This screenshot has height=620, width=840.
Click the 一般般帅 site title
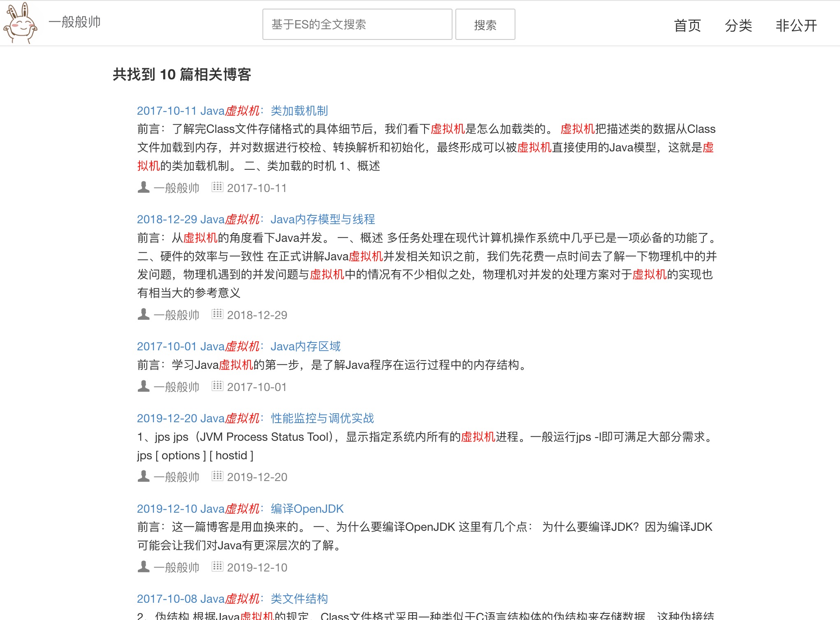(x=74, y=22)
